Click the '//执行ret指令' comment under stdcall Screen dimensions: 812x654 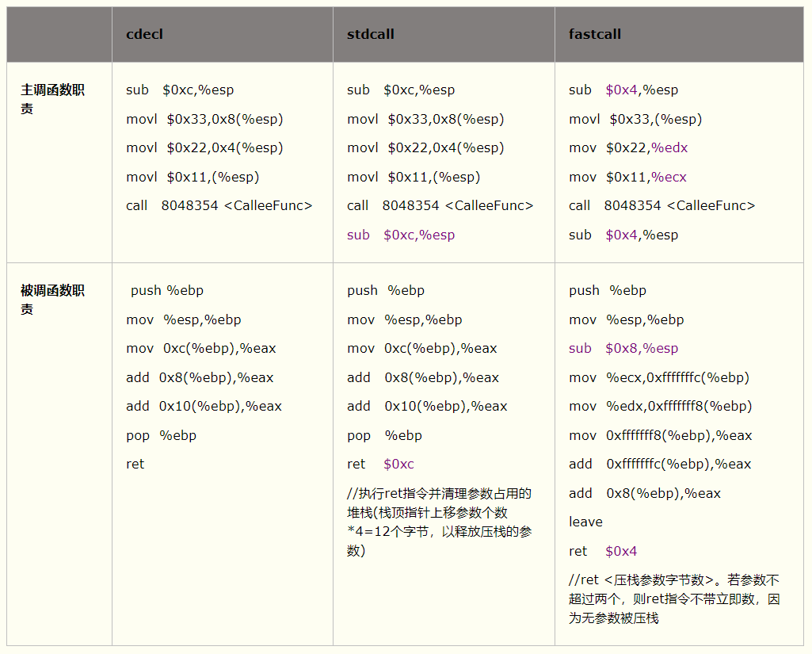440,522
